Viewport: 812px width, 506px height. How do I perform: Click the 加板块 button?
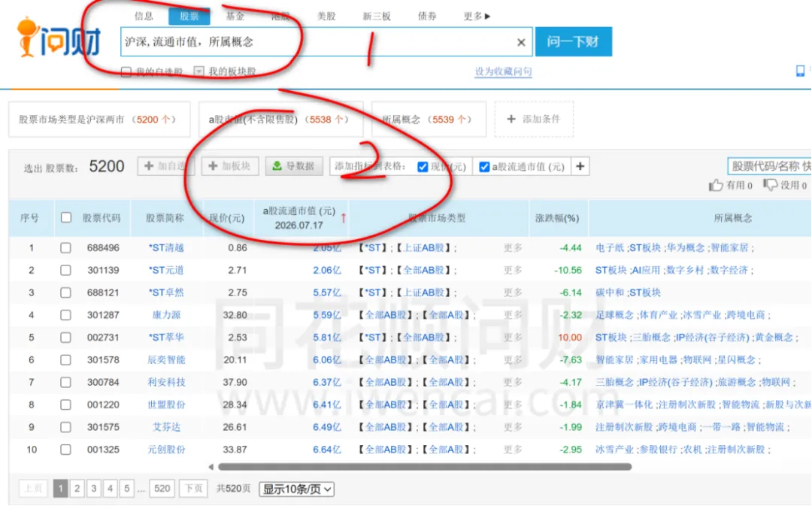[x=230, y=166]
